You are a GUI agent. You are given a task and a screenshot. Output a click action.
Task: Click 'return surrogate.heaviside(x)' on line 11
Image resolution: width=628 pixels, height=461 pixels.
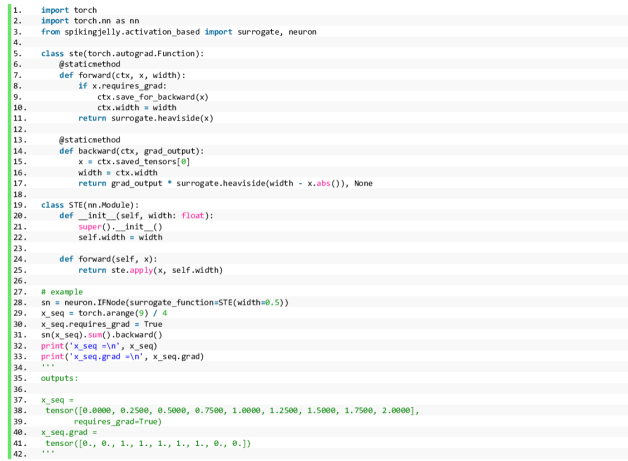pyautogui.click(x=146, y=119)
